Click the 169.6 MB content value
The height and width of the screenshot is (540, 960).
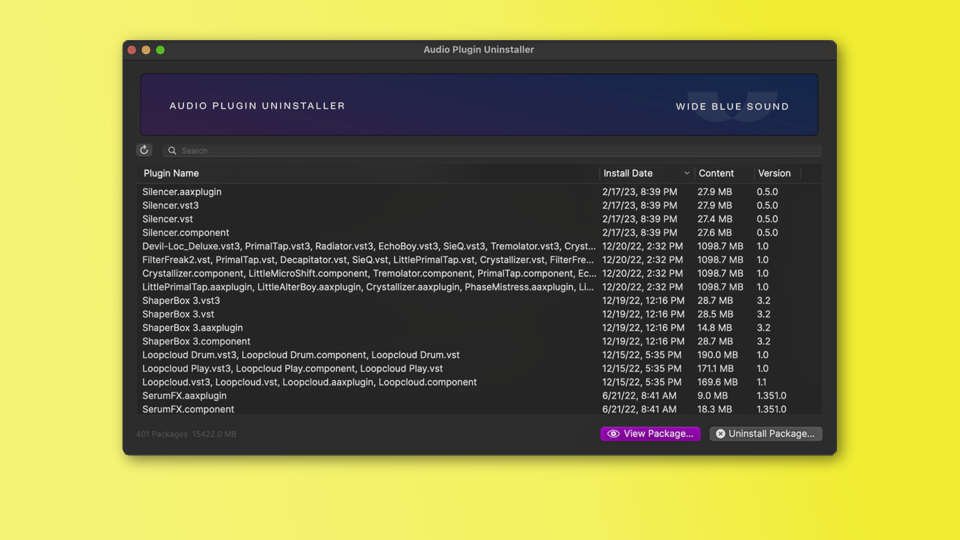[x=717, y=382]
